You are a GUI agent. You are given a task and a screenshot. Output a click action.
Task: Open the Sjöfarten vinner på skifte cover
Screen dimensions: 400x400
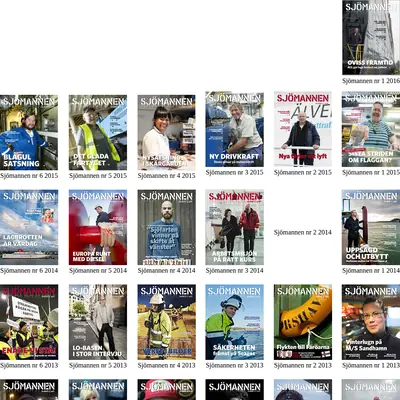click(167, 227)
